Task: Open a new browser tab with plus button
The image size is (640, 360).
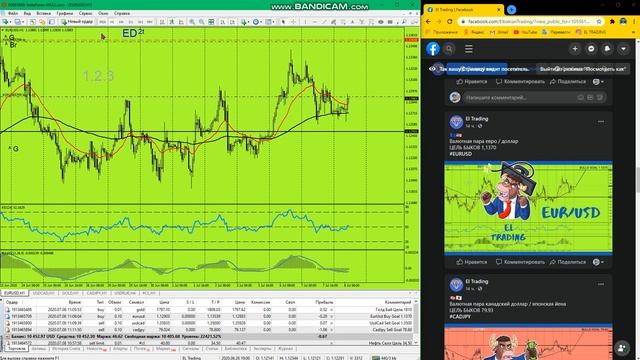Action: point(511,9)
